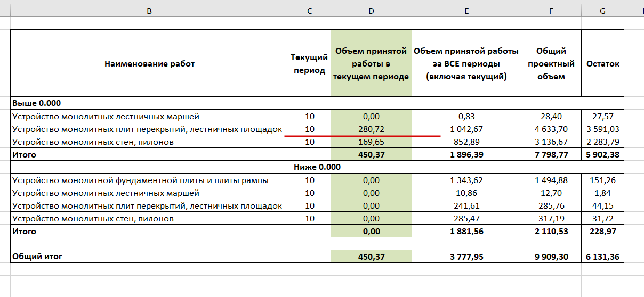644x297 pixels.
Task: Select the 'Выше 0.000' section row
Action: click(317, 103)
